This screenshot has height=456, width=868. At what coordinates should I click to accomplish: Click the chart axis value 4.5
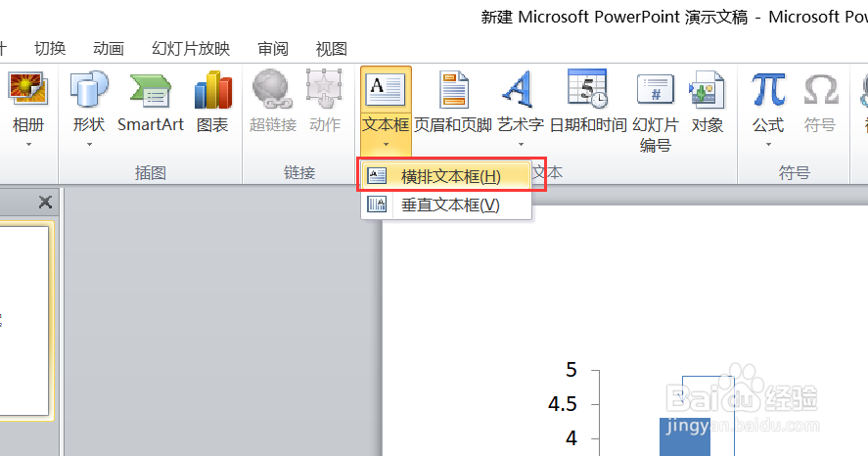563,404
